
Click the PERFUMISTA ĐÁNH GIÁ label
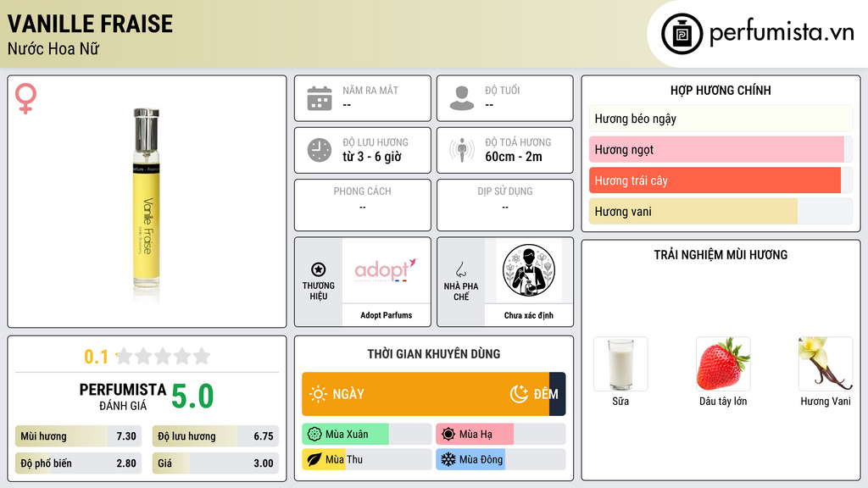(123, 396)
